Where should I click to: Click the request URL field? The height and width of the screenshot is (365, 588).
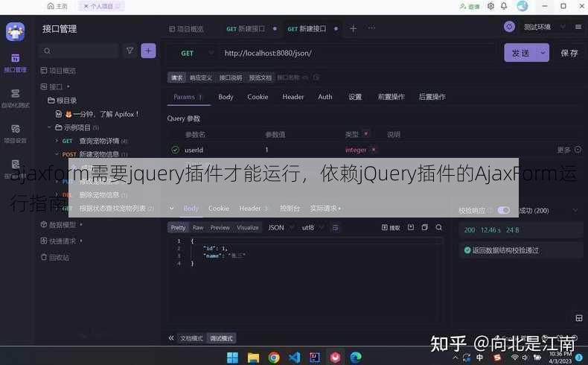[x=358, y=54]
